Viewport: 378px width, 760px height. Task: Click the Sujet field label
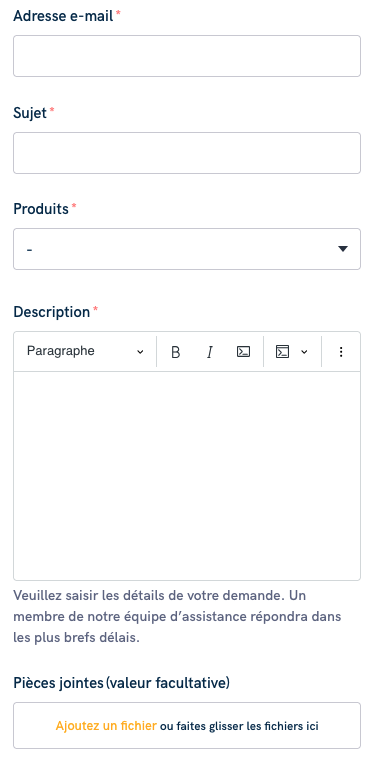30,113
